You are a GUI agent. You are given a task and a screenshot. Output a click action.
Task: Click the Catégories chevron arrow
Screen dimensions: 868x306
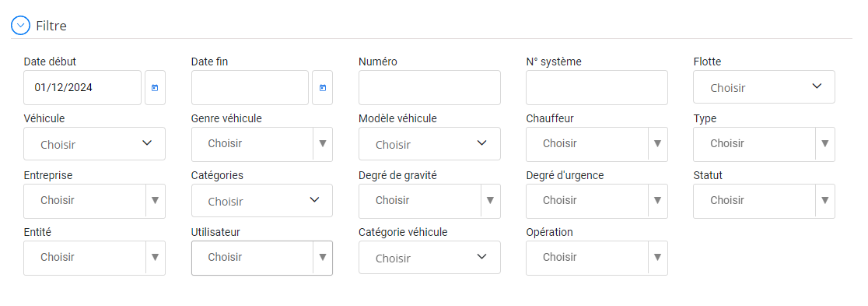point(314,199)
